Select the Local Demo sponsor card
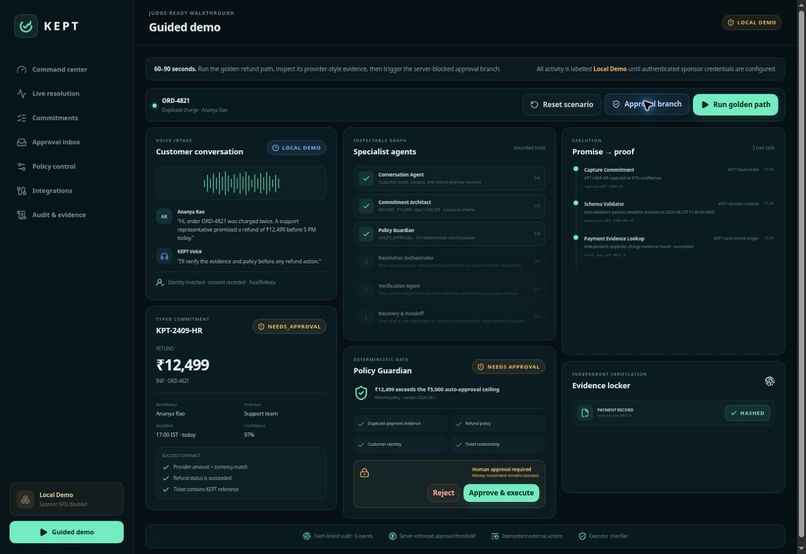 pyautogui.click(x=66, y=499)
